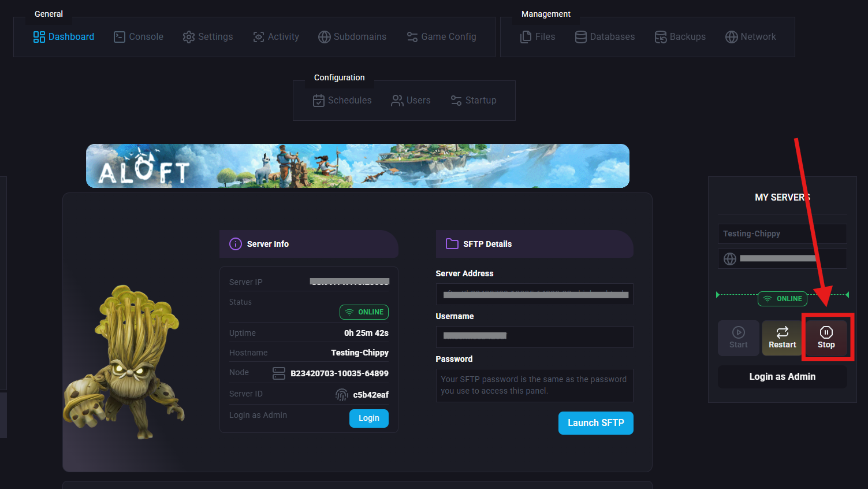
Task: Launch SFTP with the blue button
Action: coord(596,423)
